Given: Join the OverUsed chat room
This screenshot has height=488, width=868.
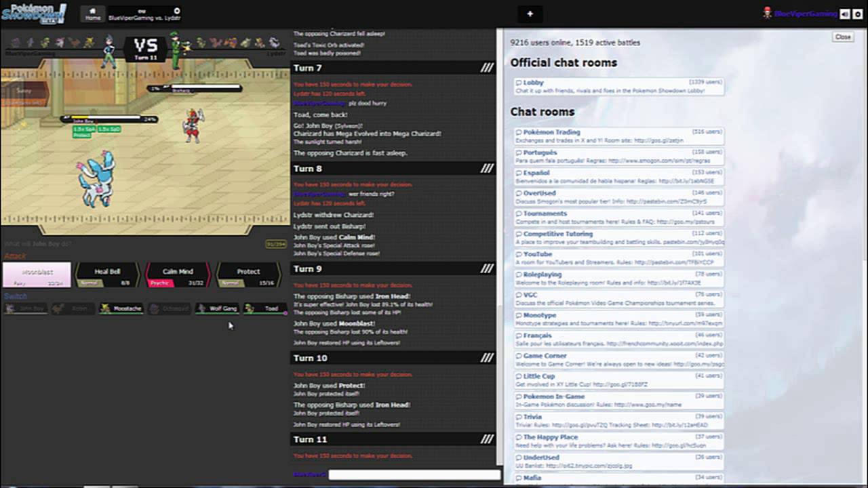Looking at the screenshot, I should 618,197.
